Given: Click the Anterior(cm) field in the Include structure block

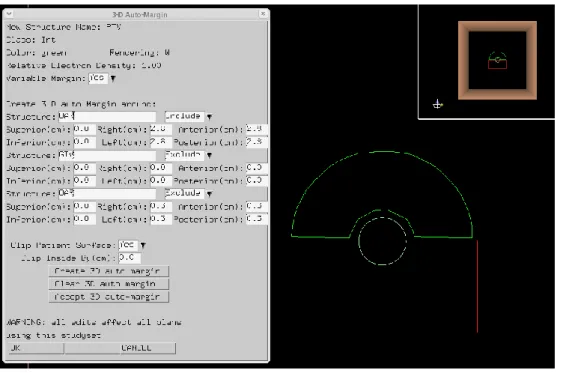Looking at the screenshot, I should (x=256, y=129).
